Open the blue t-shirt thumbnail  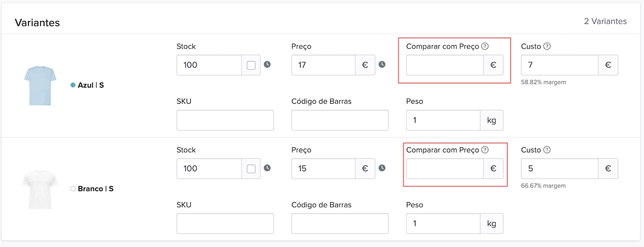(x=40, y=85)
